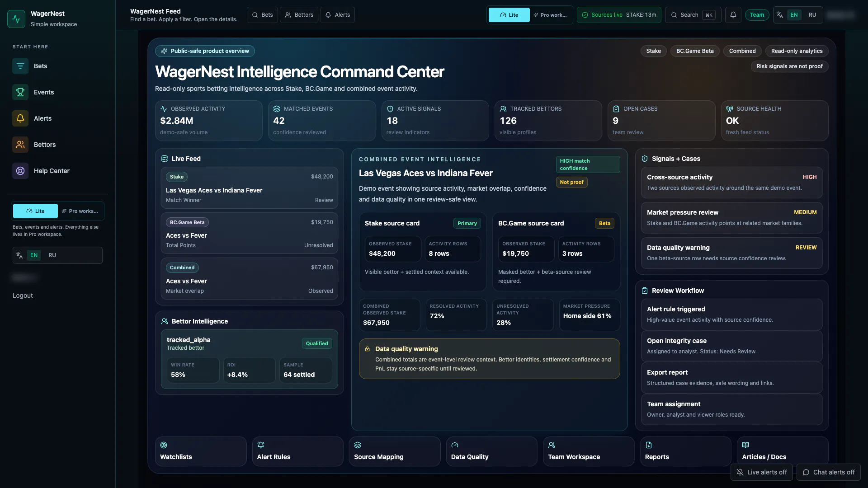Open the Bets tab in header
Screen dimensions: 868x488
(262, 15)
